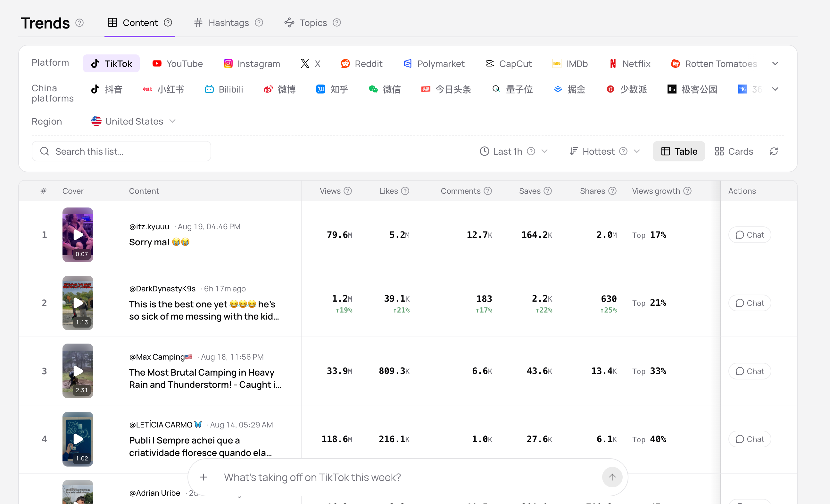
Task: Click the Shares column help icon
Action: (x=612, y=191)
